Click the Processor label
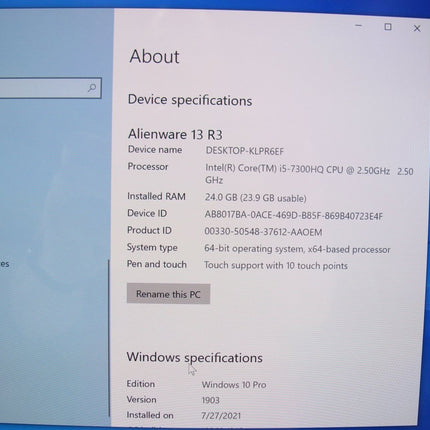The width and height of the screenshot is (430, 430). click(148, 166)
